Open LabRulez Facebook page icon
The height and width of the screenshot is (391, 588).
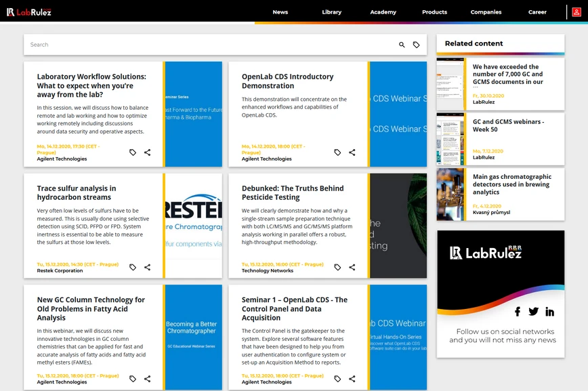coord(518,312)
